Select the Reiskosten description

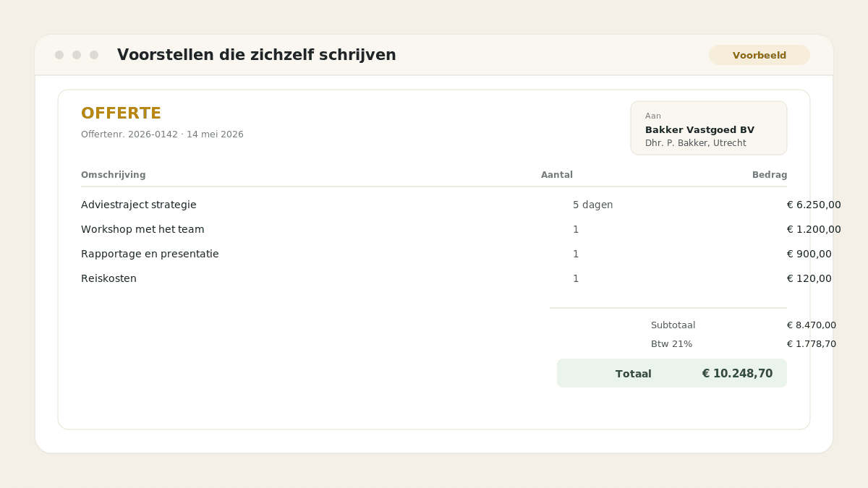point(109,278)
